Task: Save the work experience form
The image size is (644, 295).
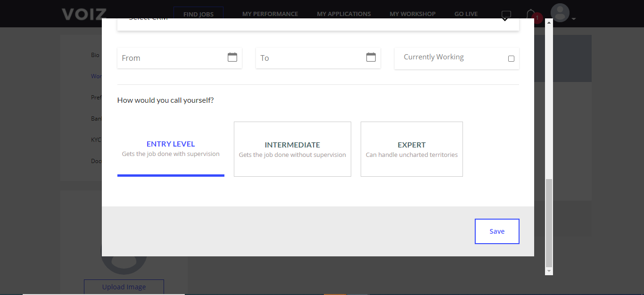Action: (497, 231)
